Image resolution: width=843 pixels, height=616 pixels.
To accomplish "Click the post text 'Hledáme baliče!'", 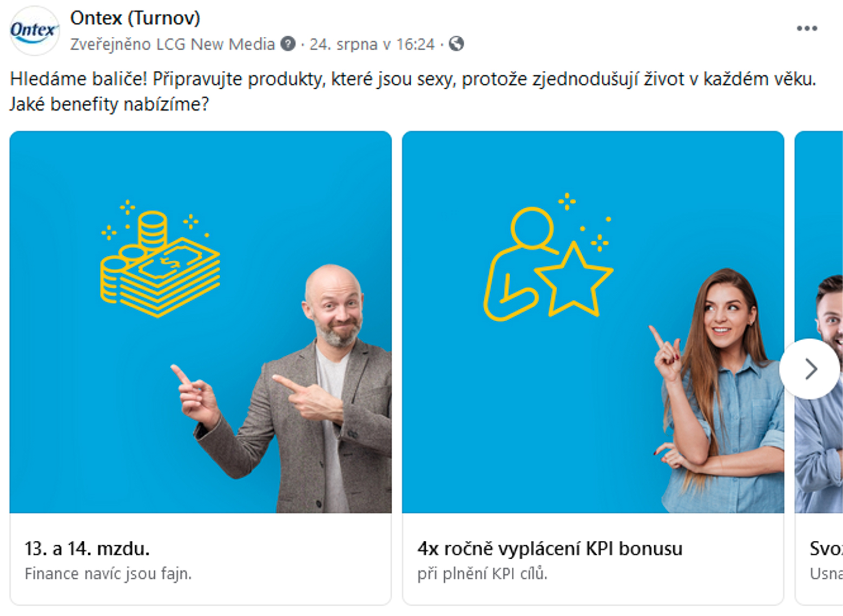I will [78, 79].
